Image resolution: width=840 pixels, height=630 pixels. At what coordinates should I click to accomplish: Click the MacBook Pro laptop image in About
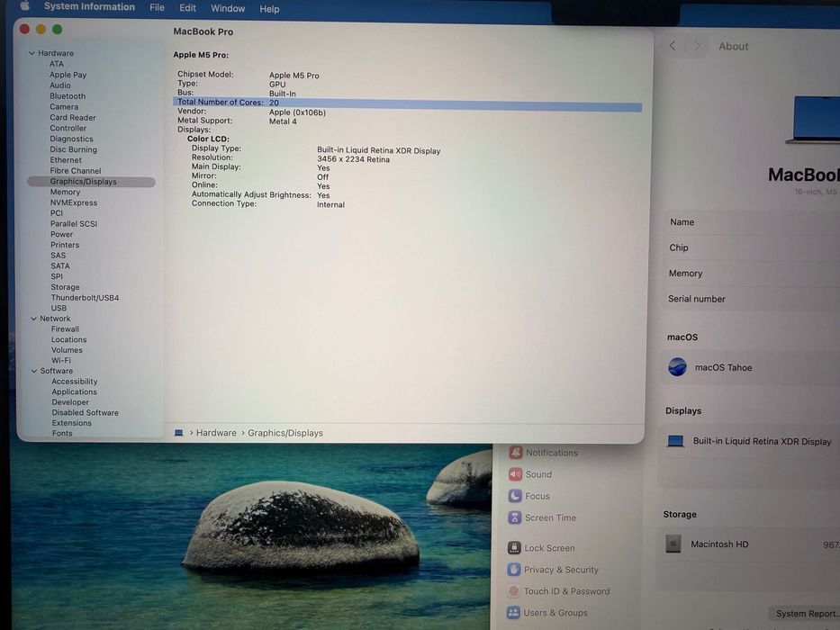pos(813,119)
